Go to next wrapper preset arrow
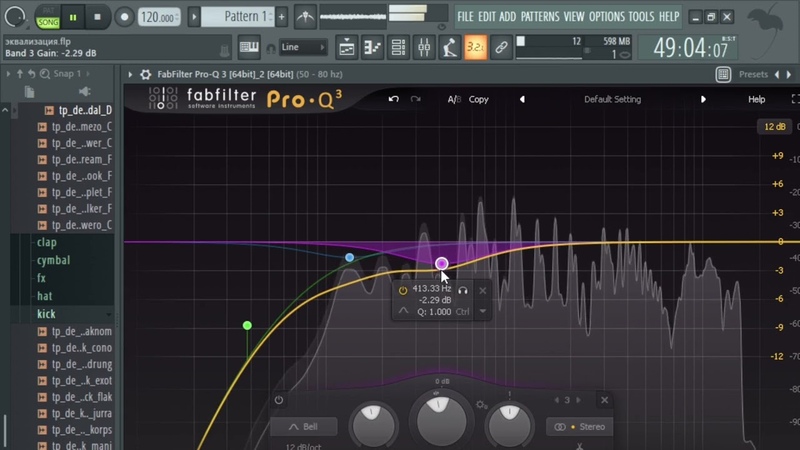 789,74
